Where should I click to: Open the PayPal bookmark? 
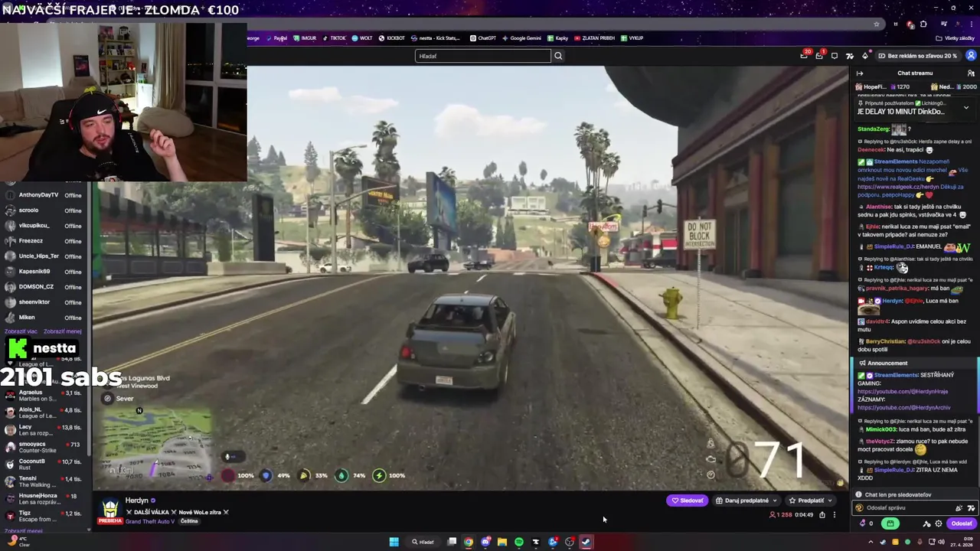pyautogui.click(x=277, y=38)
